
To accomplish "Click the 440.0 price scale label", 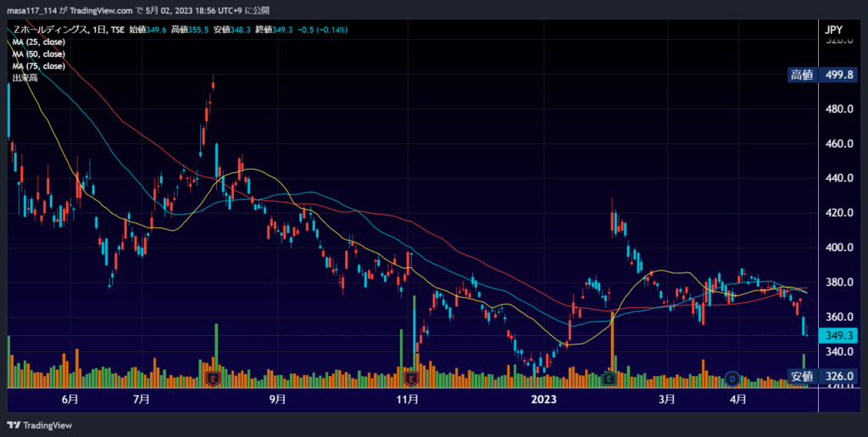I will [x=838, y=178].
